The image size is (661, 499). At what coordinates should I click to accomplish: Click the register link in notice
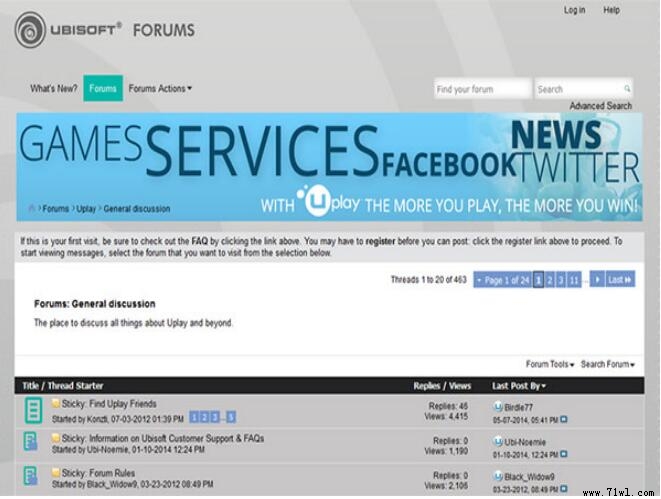point(380,241)
